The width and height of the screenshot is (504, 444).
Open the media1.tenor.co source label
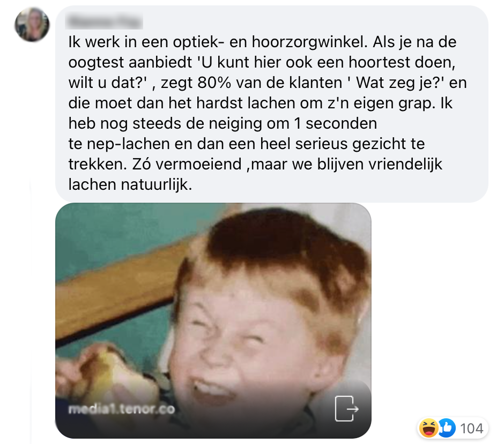point(122,409)
